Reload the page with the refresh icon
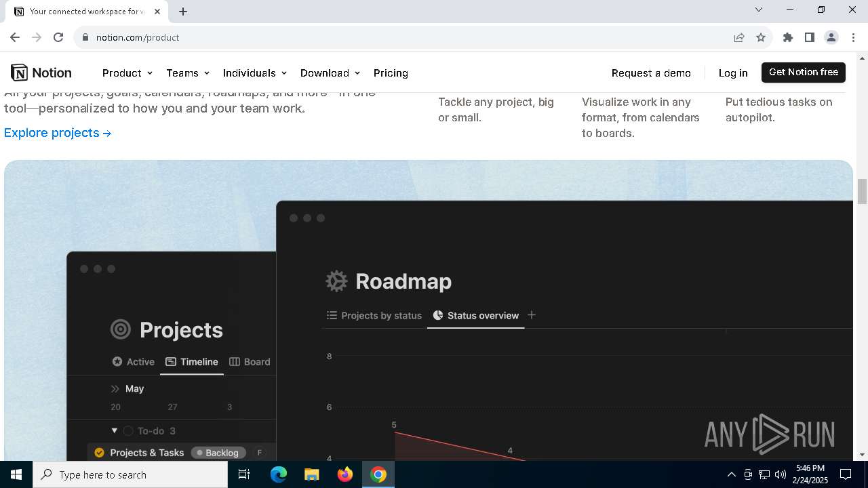 point(58,37)
